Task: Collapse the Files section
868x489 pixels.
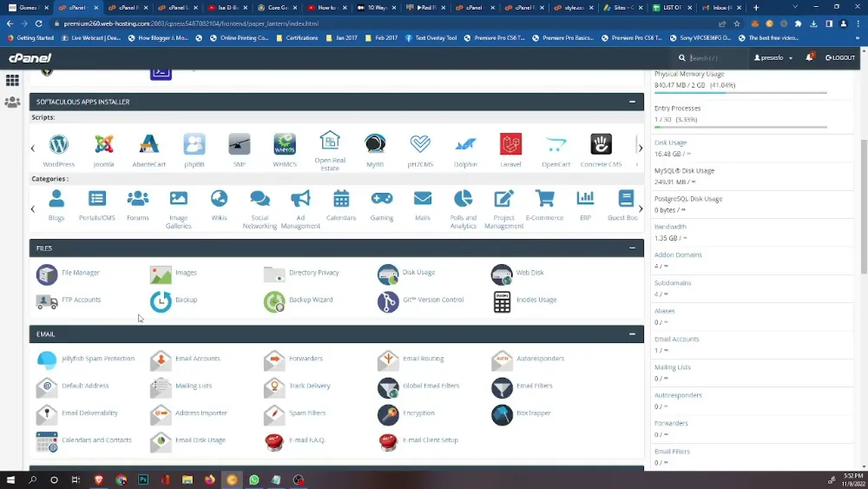Action: tap(632, 248)
